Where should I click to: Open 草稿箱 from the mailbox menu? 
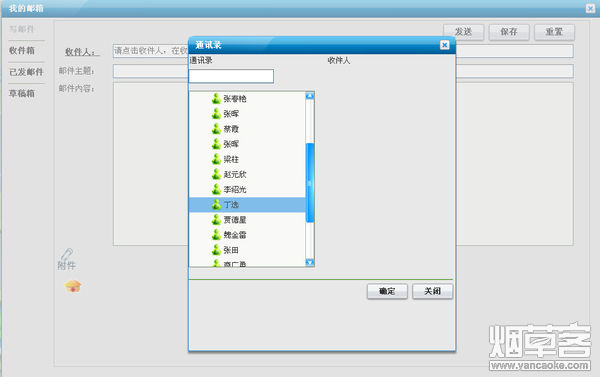pos(22,93)
